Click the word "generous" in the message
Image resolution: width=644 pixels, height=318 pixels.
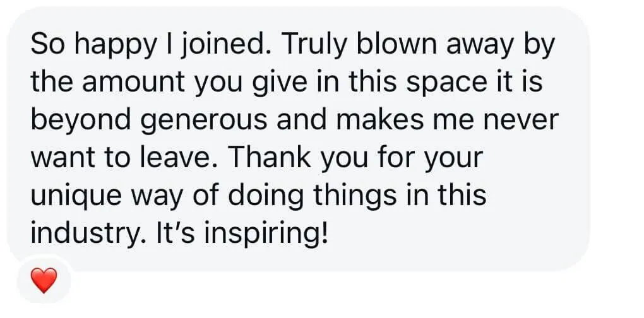[x=205, y=121]
